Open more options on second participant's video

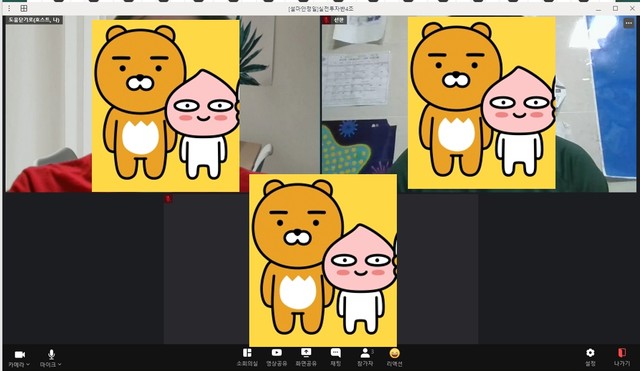[x=628, y=24]
